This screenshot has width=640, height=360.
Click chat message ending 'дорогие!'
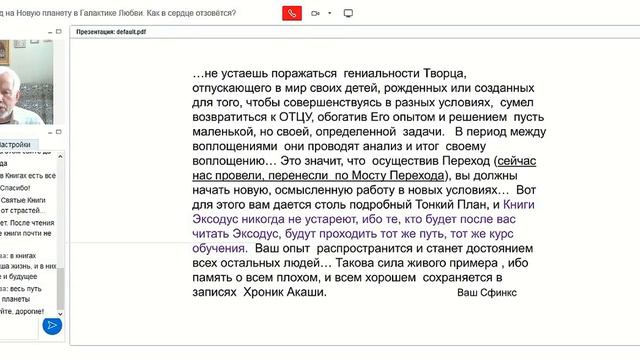(x=22, y=311)
